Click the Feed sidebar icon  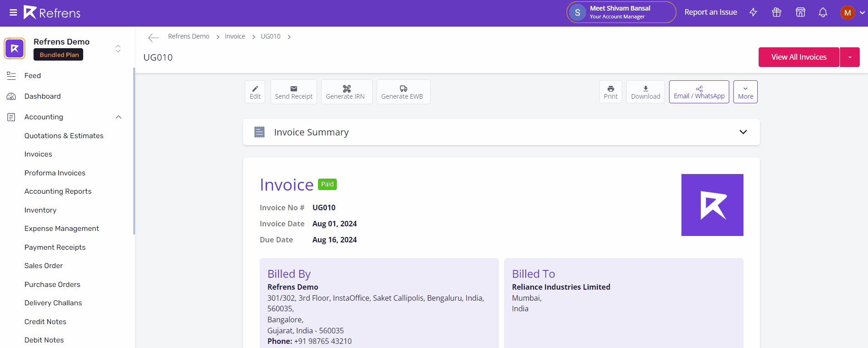(x=11, y=76)
